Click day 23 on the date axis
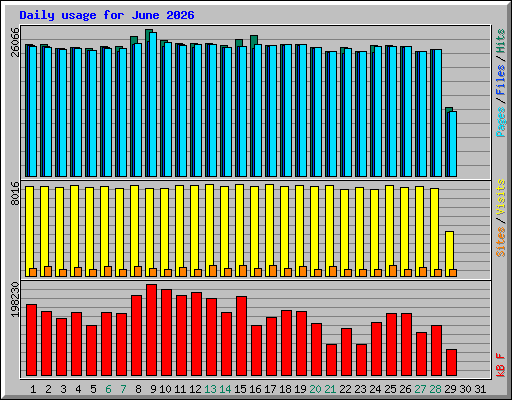512x400 pixels. (360, 389)
